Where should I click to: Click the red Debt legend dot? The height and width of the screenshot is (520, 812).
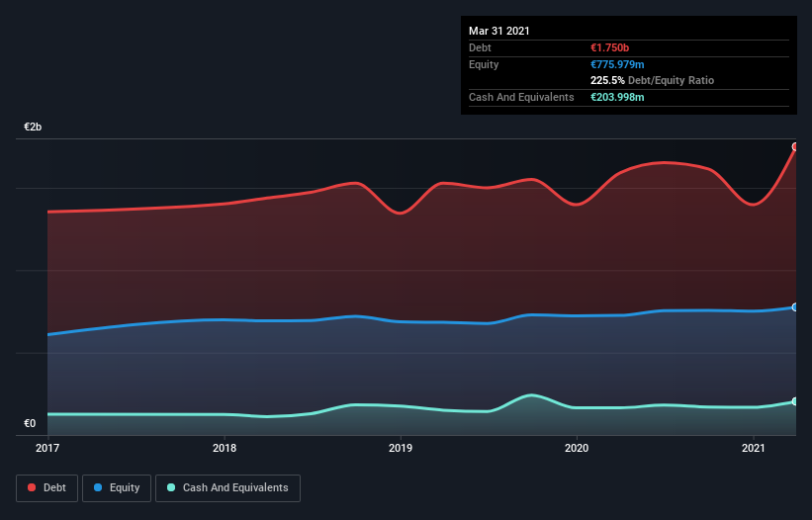[x=32, y=487]
